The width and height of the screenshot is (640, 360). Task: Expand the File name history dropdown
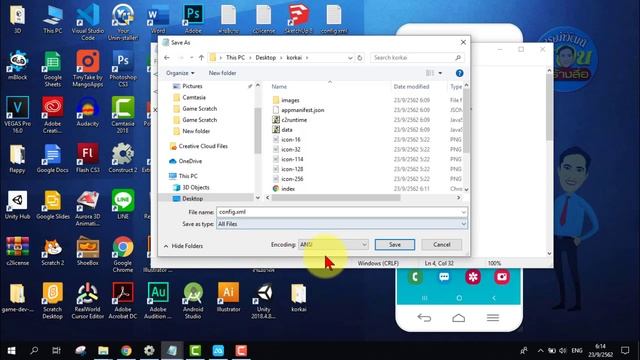[463, 212]
